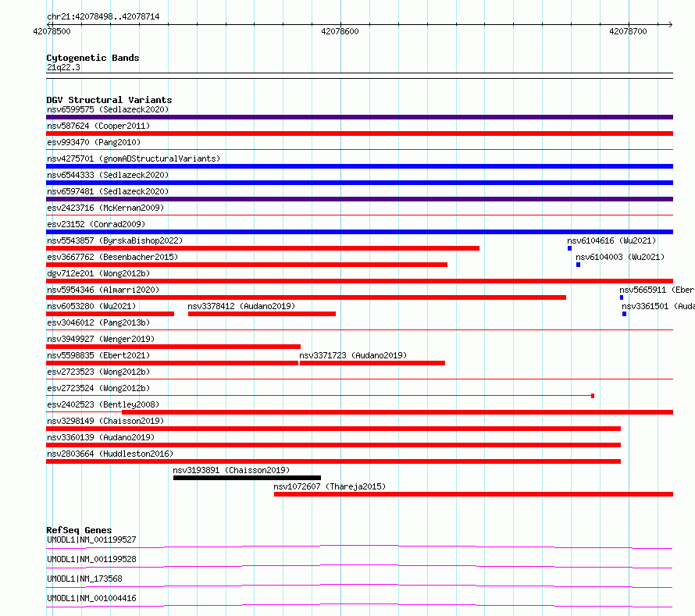
Task: Click small blue marker under nsv6104003
Action: (578, 265)
